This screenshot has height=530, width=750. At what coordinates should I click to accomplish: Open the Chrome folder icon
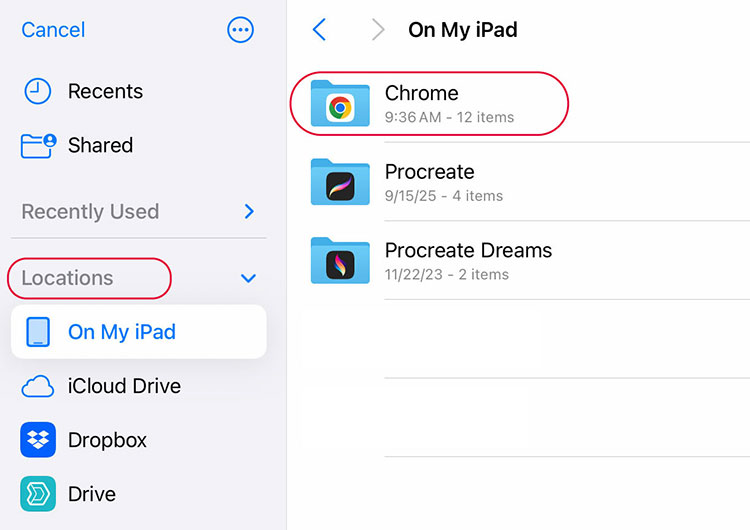point(340,103)
